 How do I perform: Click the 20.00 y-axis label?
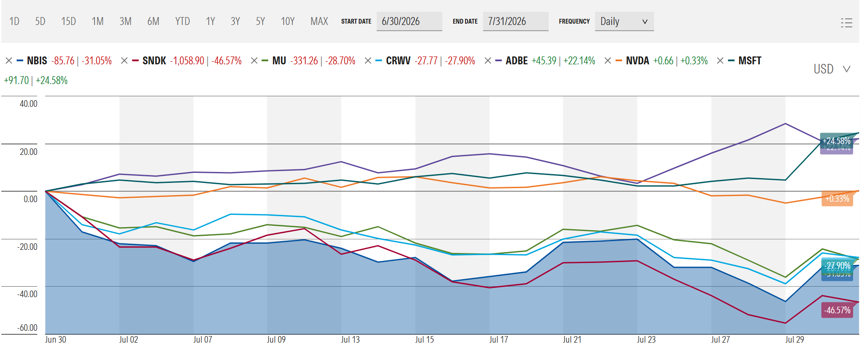point(28,152)
